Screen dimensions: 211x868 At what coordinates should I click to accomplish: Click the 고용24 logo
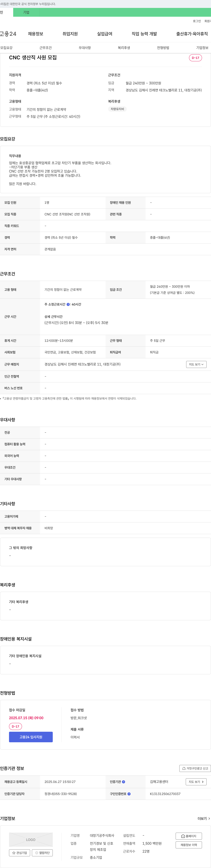coord(8,34)
